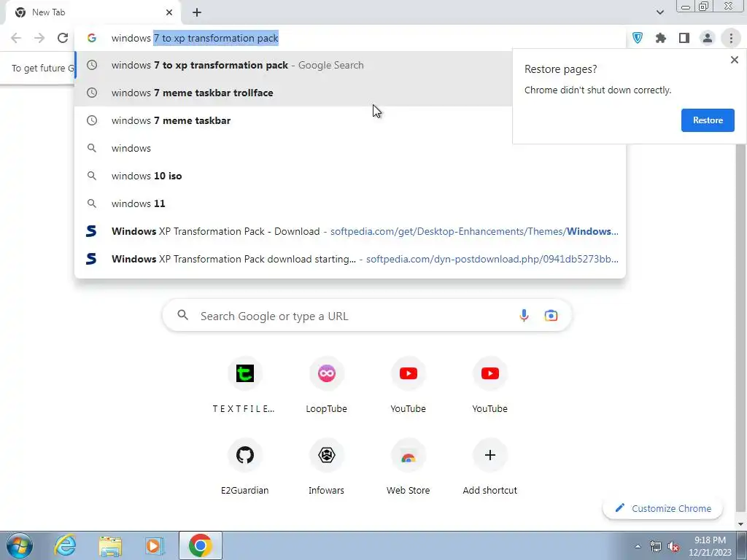This screenshot has height=560, width=747.
Task: Show hidden tray icons arrow
Action: point(638,546)
